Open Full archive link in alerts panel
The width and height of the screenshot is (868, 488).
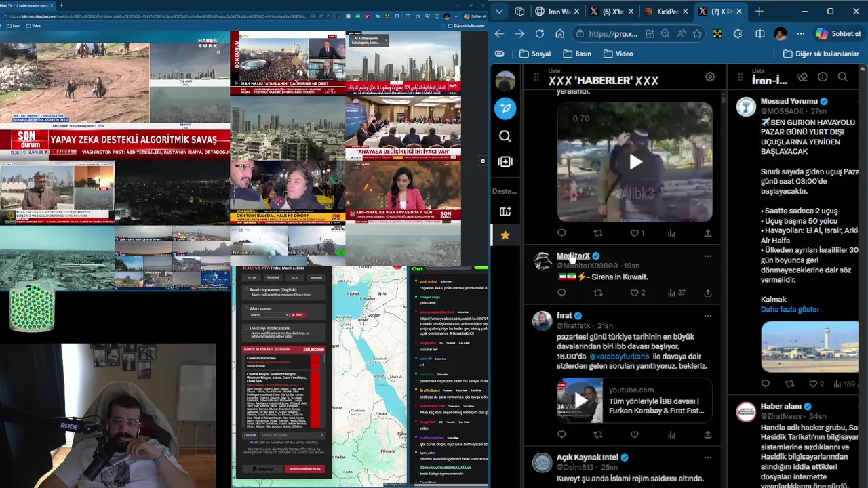point(313,349)
